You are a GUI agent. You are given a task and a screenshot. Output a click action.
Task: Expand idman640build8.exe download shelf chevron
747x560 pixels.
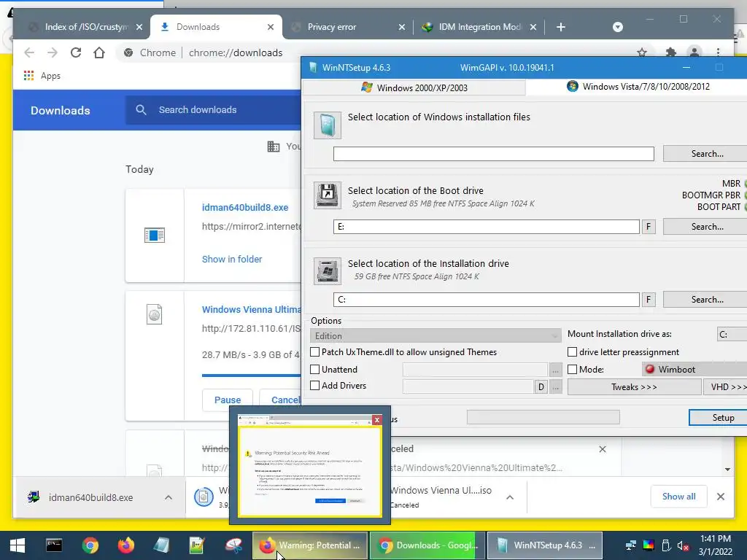pyautogui.click(x=169, y=497)
